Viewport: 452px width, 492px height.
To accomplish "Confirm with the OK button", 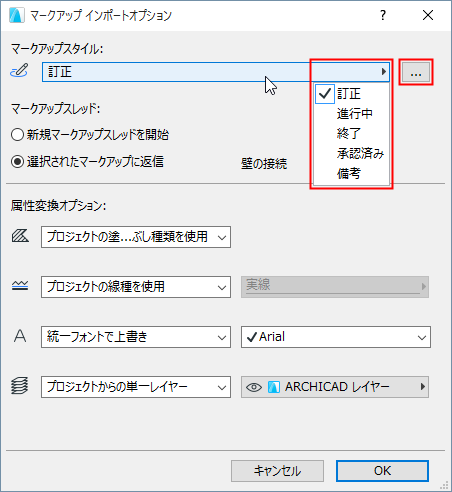I will pyautogui.click(x=382, y=471).
